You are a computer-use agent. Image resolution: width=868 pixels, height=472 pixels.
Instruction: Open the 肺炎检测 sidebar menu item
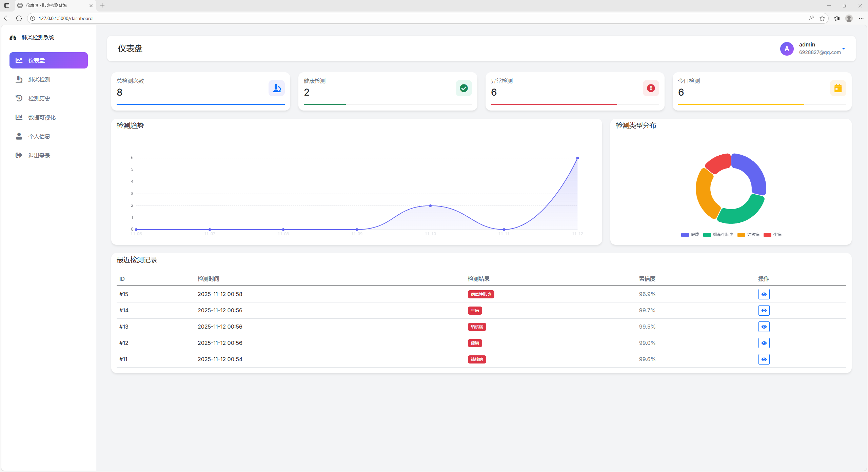pyautogui.click(x=39, y=79)
